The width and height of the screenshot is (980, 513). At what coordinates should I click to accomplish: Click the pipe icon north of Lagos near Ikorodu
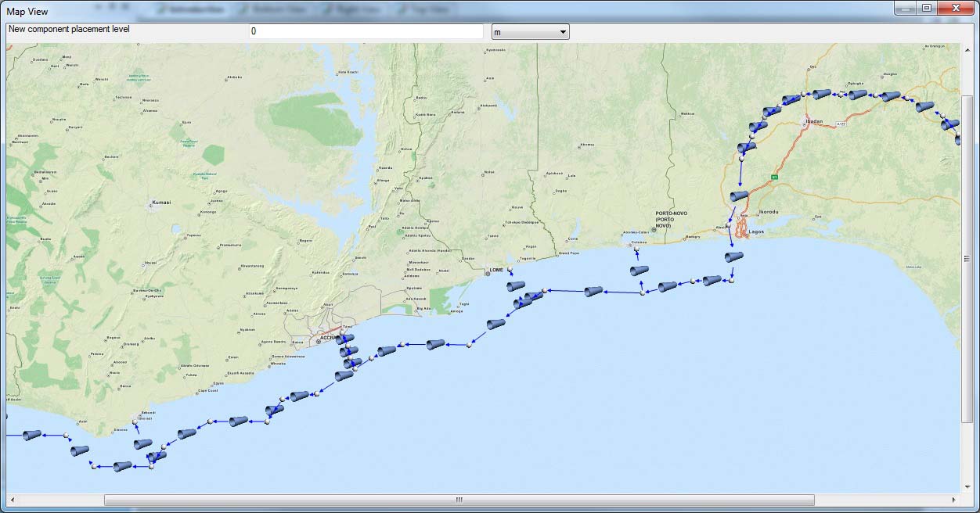(x=738, y=196)
